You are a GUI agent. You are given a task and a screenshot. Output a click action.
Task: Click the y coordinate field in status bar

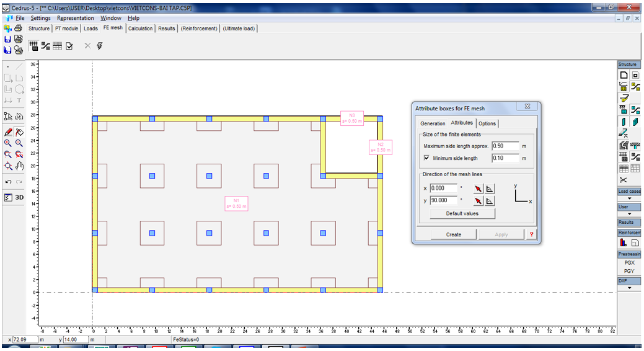[76, 340]
